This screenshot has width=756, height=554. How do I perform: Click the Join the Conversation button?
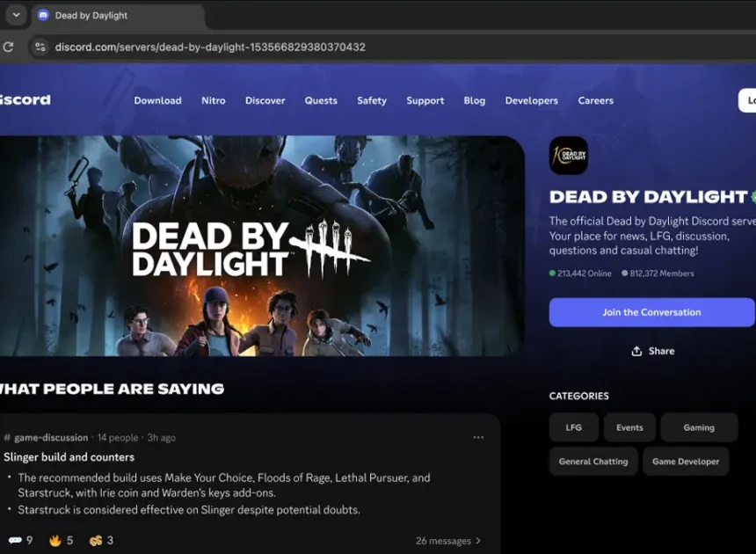tap(651, 312)
